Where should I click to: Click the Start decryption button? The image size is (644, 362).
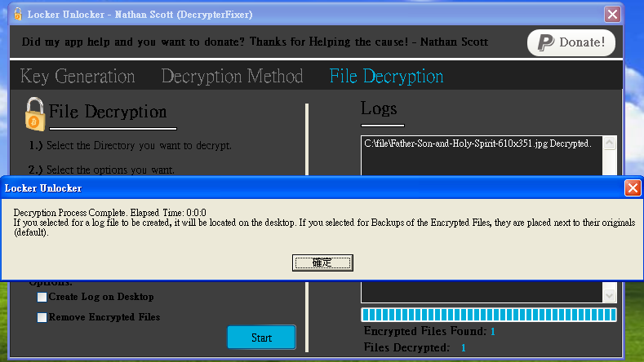point(261,338)
